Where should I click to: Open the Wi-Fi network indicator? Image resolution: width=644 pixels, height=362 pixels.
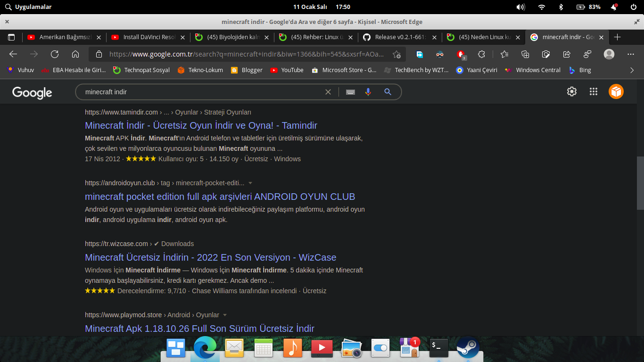(x=542, y=7)
